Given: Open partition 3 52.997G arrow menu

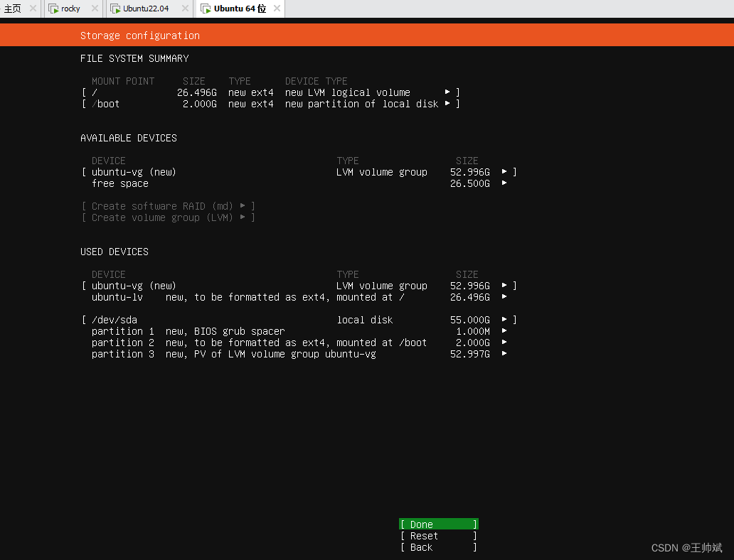Looking at the screenshot, I should 504,354.
